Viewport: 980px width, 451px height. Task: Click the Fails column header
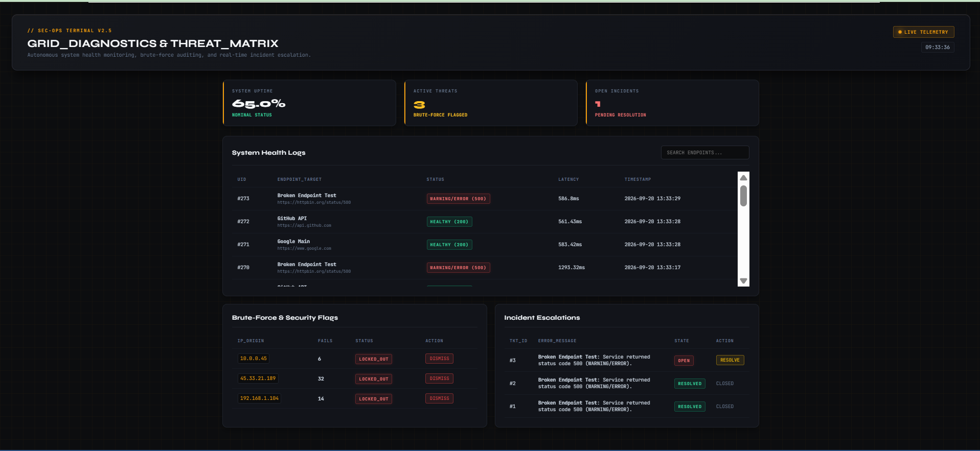[x=325, y=341]
